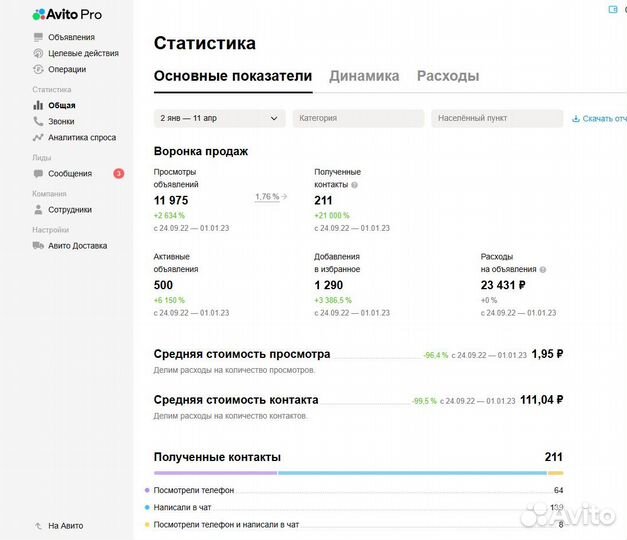The width and height of the screenshot is (627, 540).
Task: Click the wallet icon in top right
Action: [613, 9]
